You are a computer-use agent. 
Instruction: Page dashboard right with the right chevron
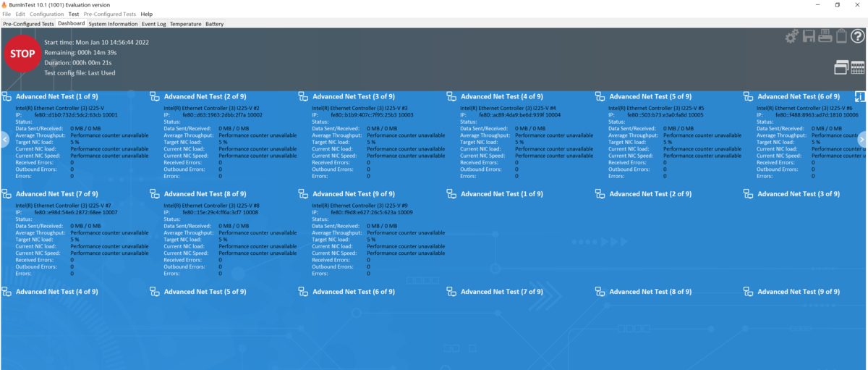point(862,140)
